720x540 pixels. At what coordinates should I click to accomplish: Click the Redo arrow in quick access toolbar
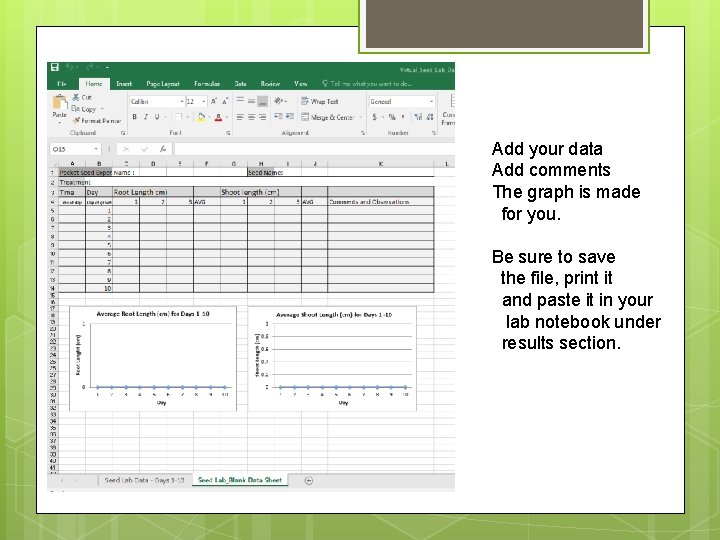(x=90, y=68)
